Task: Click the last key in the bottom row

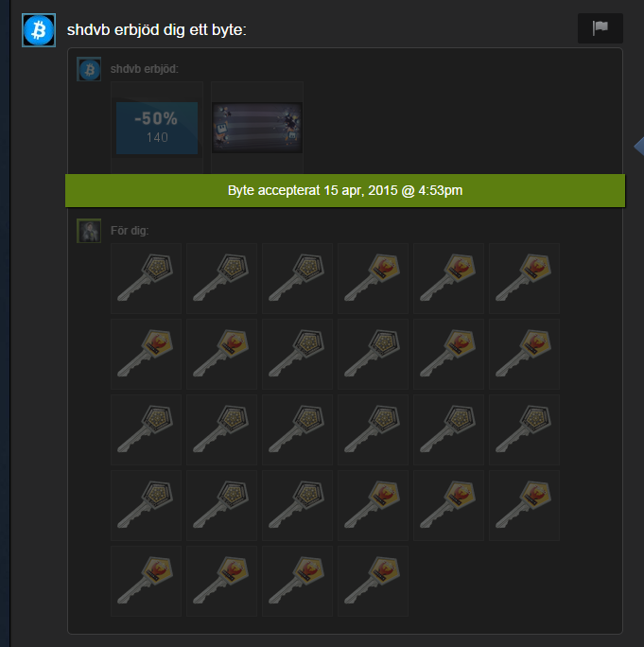Action: (373, 582)
